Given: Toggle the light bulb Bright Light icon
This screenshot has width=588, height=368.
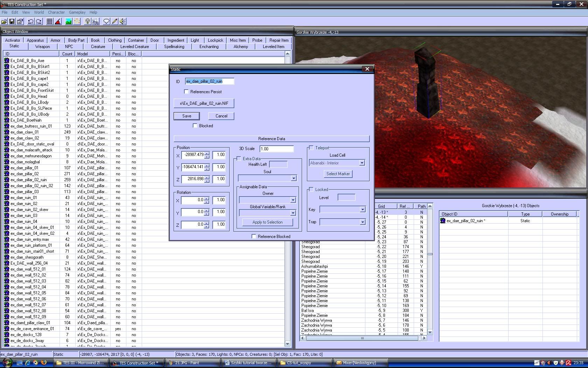Looking at the screenshot, I should (87, 21).
